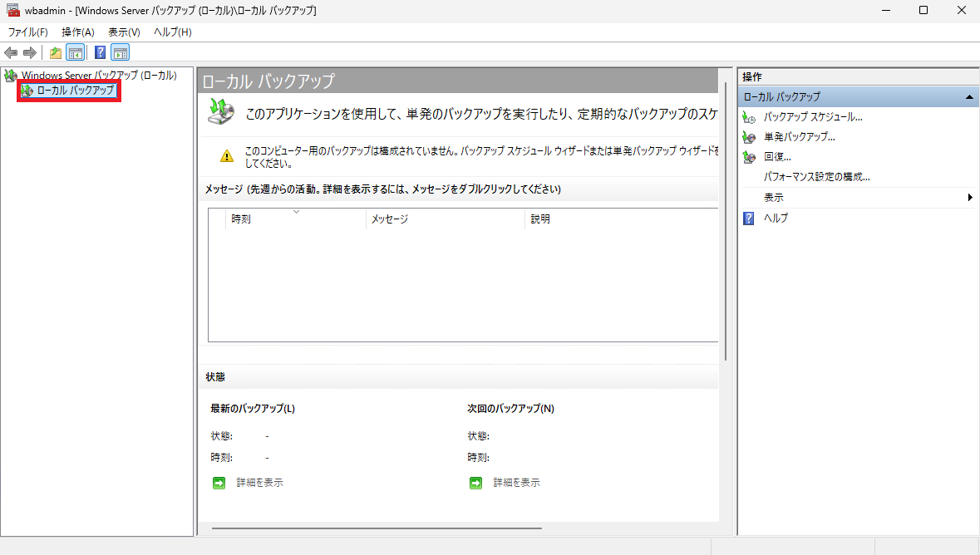Open the 表示(V) menu
The image size is (980, 555).
[x=124, y=32]
